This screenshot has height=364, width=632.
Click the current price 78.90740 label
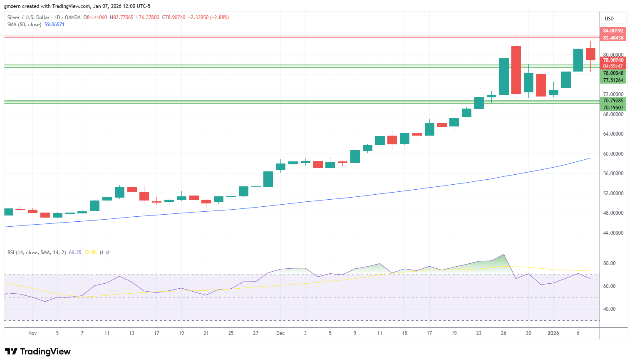tap(613, 60)
